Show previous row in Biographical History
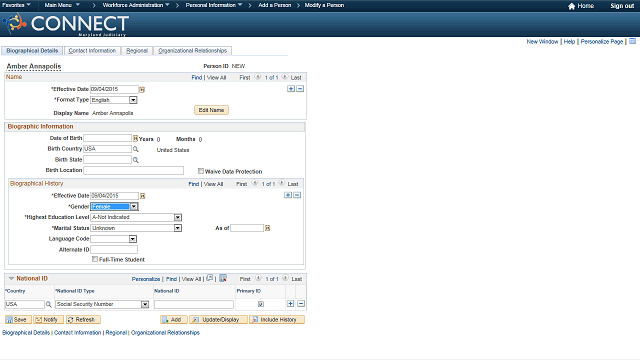This screenshot has width=640, height=360. click(255, 183)
